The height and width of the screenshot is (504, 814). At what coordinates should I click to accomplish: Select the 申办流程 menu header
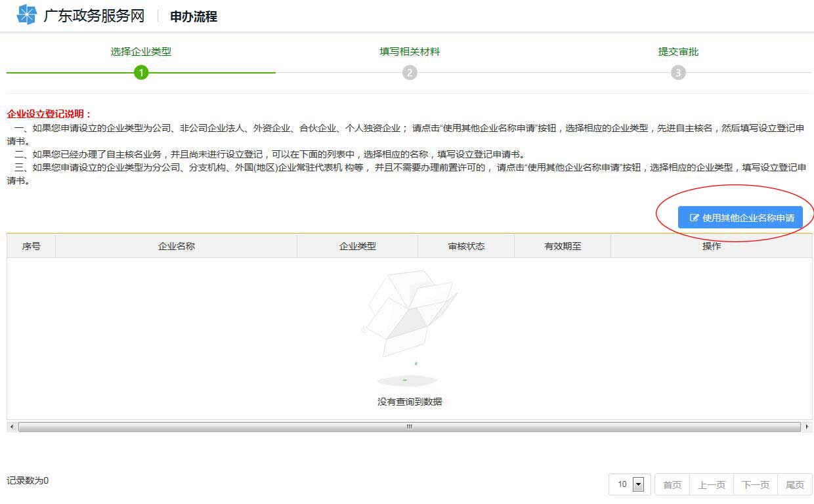pos(192,16)
